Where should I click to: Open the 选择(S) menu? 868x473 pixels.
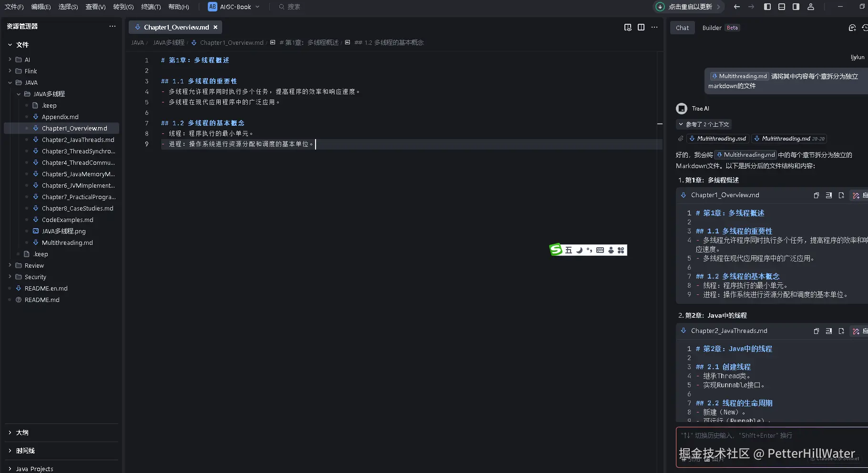tap(68, 7)
